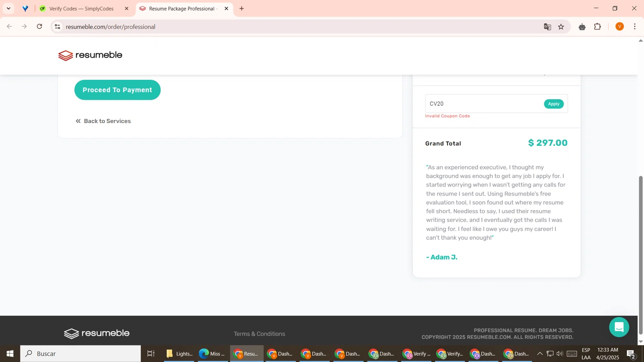
Task: Bookmark this page with star
Action: click(x=561, y=27)
